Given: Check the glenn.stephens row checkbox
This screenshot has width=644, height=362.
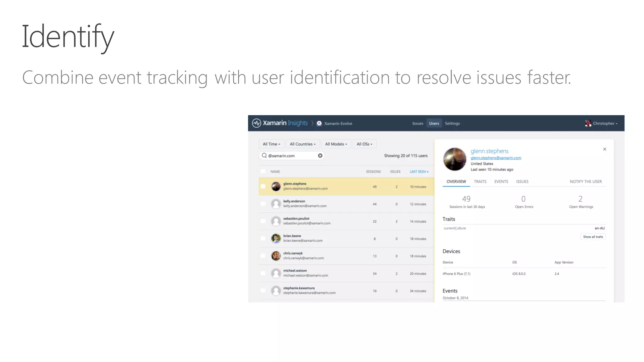Looking at the screenshot, I should click(x=263, y=186).
